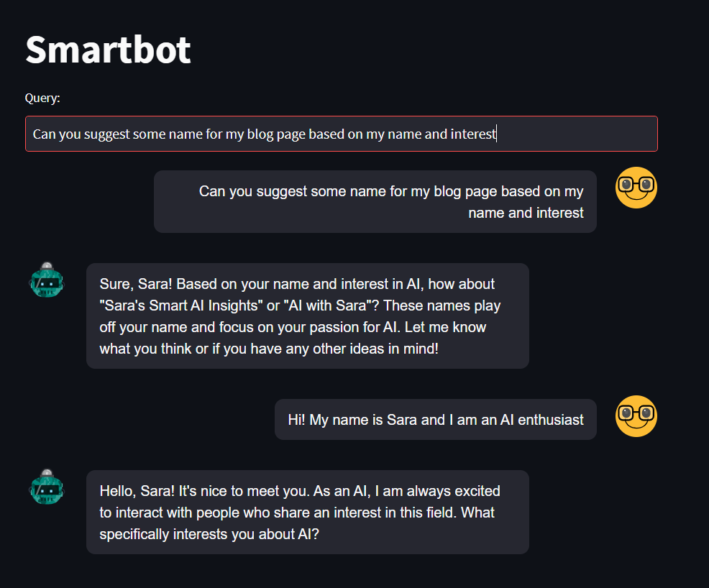
Task: Click the Smartbot page title
Action: 108,50
